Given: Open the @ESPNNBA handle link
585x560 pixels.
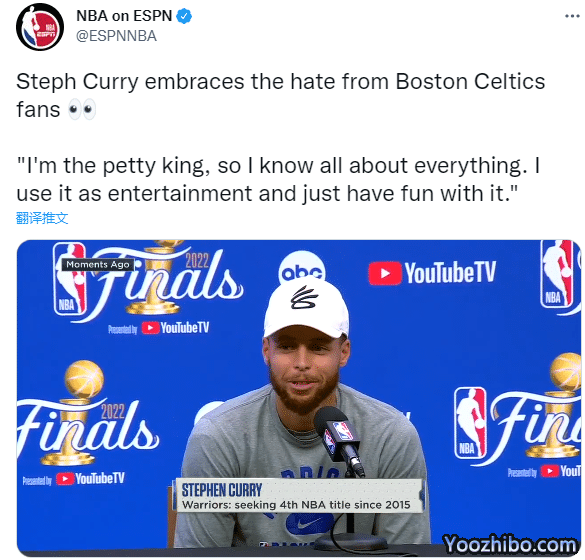Looking at the screenshot, I should tap(116, 36).
